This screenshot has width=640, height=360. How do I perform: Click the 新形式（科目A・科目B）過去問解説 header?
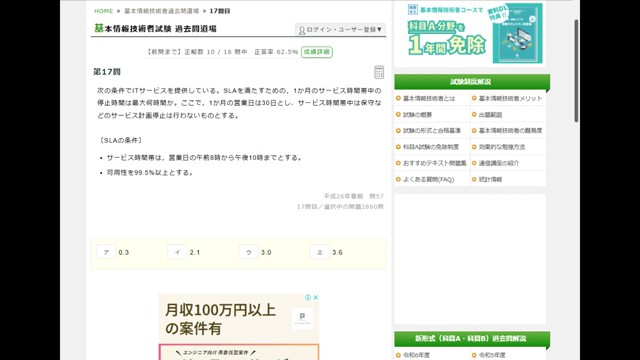472,339
